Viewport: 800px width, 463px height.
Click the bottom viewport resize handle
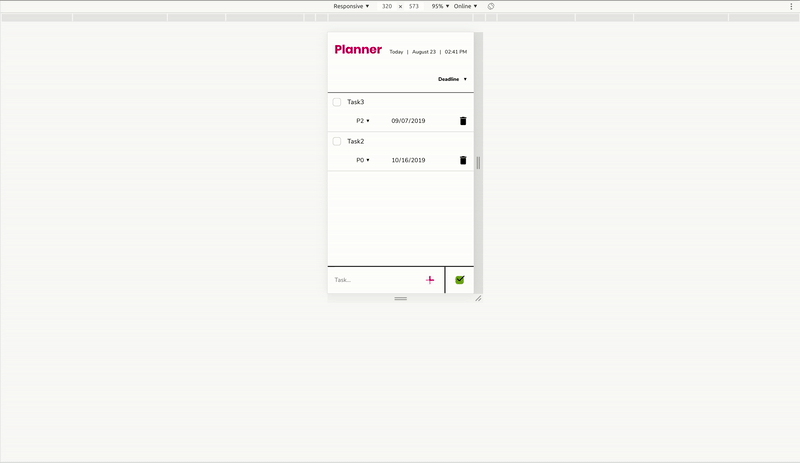coord(401,299)
